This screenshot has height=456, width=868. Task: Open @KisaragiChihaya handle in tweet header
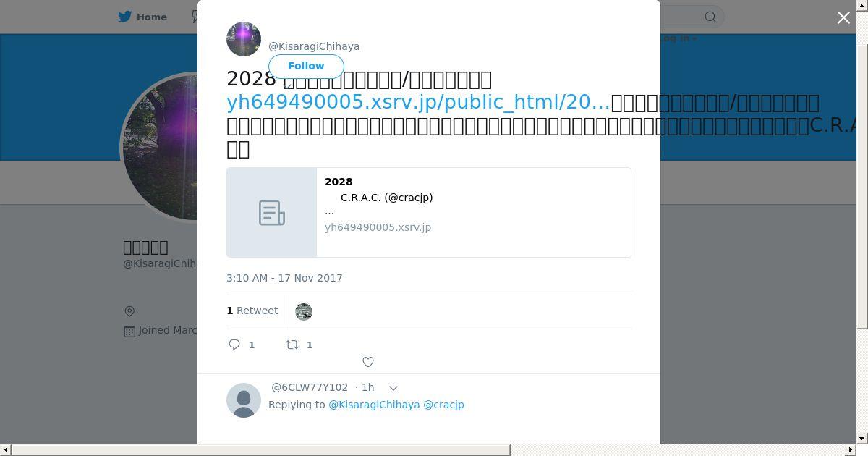click(314, 46)
